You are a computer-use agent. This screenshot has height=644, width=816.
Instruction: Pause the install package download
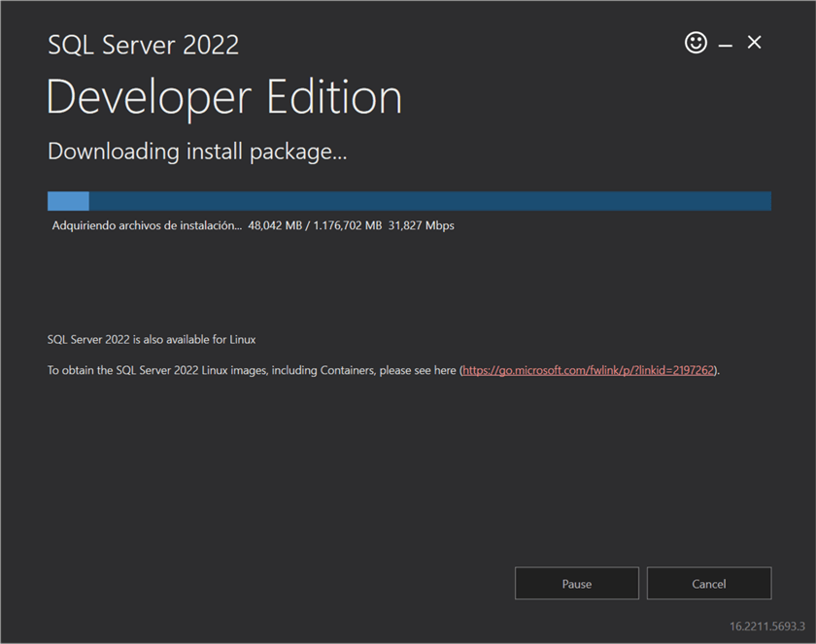pos(576,583)
